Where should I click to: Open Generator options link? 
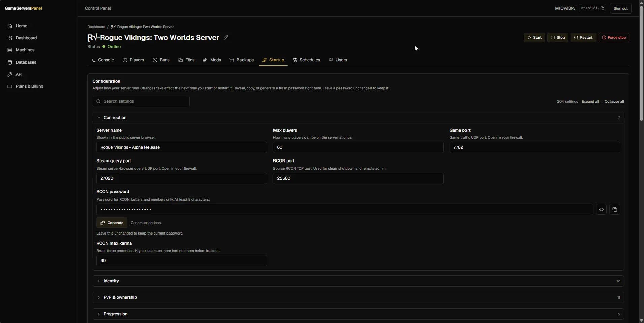(x=146, y=223)
